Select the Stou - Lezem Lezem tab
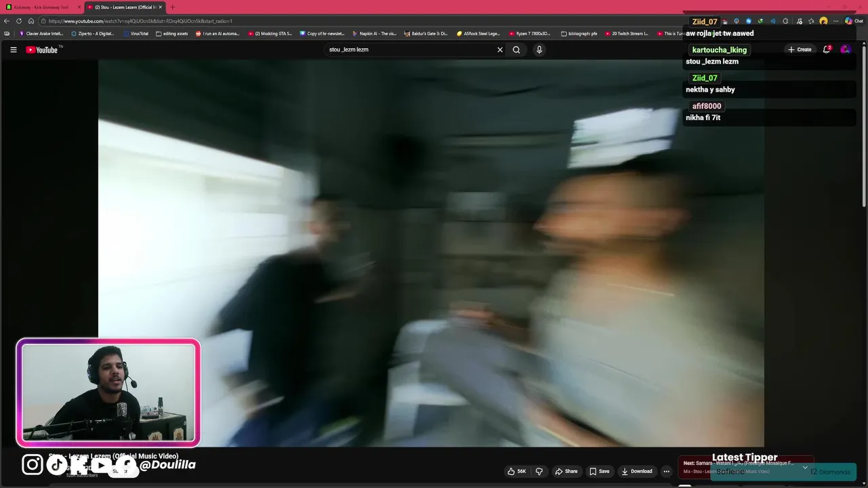This screenshot has height=488, width=868. (x=121, y=7)
